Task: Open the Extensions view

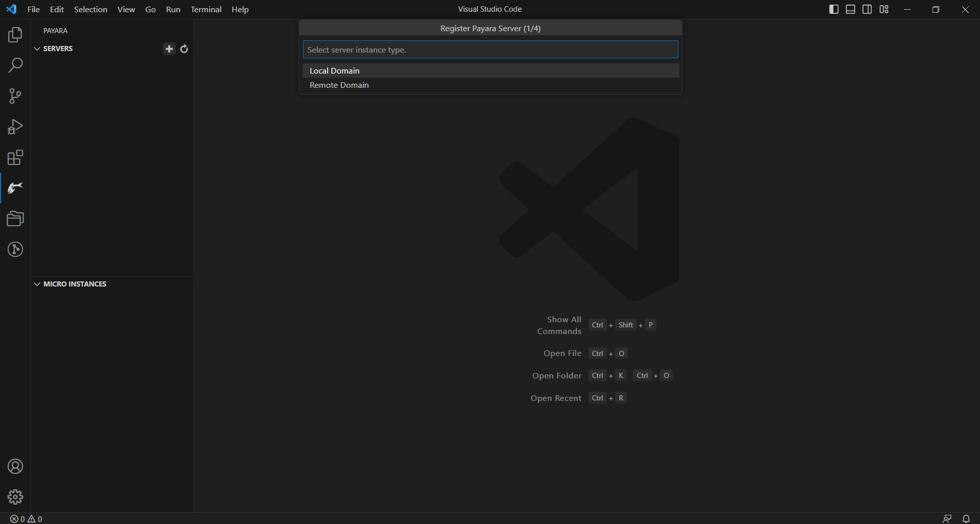Action: [15, 157]
